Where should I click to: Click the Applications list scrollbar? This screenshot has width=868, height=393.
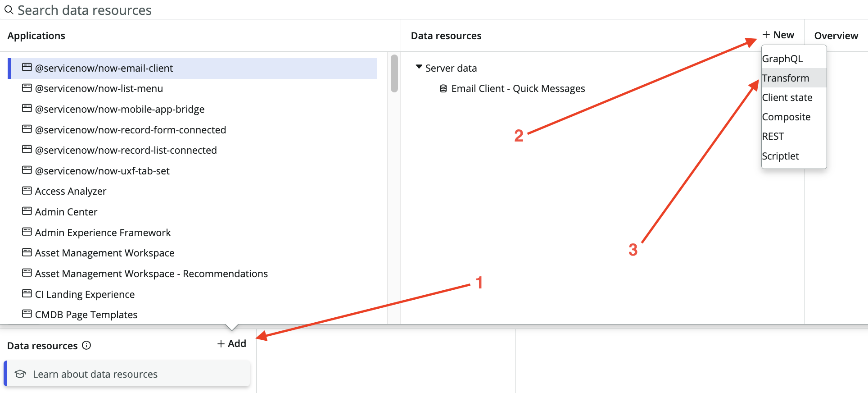click(x=394, y=73)
